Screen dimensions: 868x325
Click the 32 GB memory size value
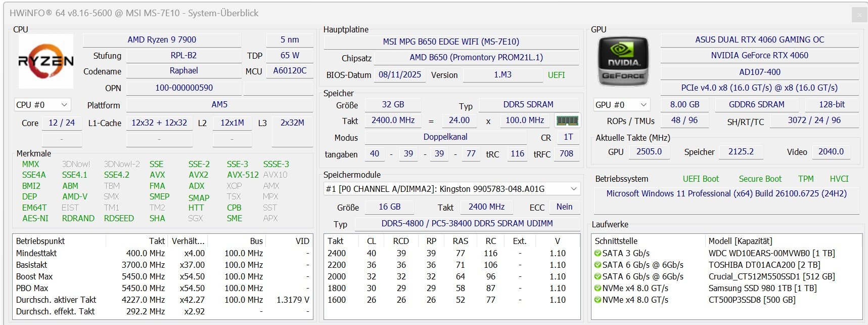(393, 104)
